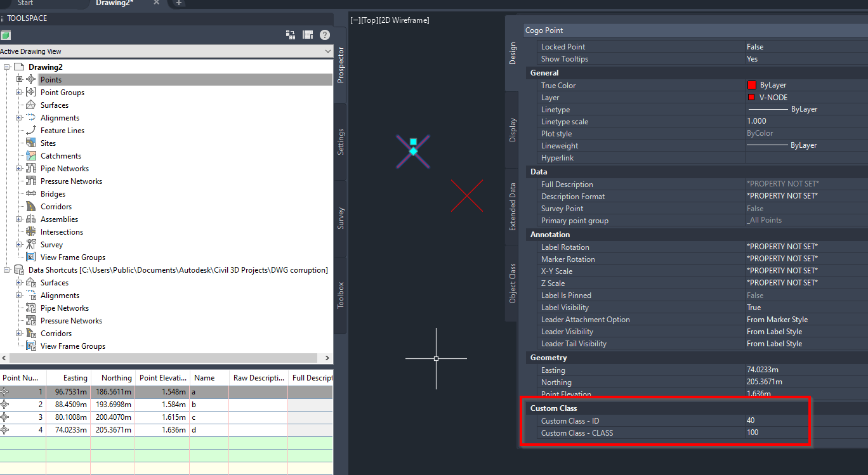868x475 pixels.
Task: Select the Points node icon in Prospector
Action: [30, 79]
